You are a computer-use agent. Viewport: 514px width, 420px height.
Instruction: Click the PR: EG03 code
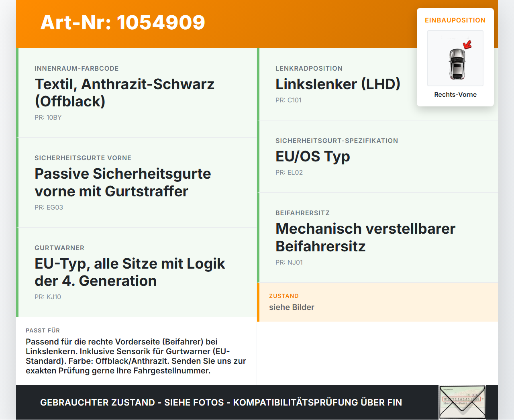click(x=49, y=207)
